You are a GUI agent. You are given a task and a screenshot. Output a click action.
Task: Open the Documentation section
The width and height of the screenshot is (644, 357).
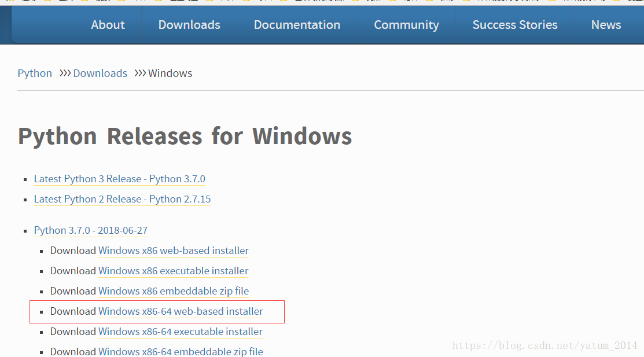coord(297,24)
